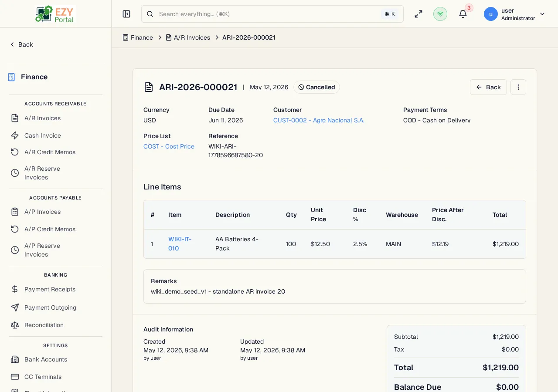Click AA Batteries 4-Pack description cell

point(237,244)
